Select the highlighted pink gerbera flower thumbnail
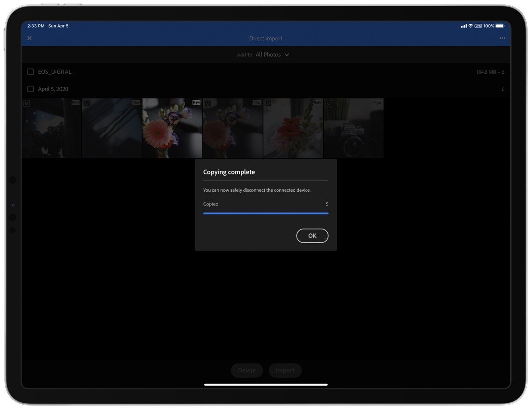The width and height of the screenshot is (532, 410). [x=172, y=129]
